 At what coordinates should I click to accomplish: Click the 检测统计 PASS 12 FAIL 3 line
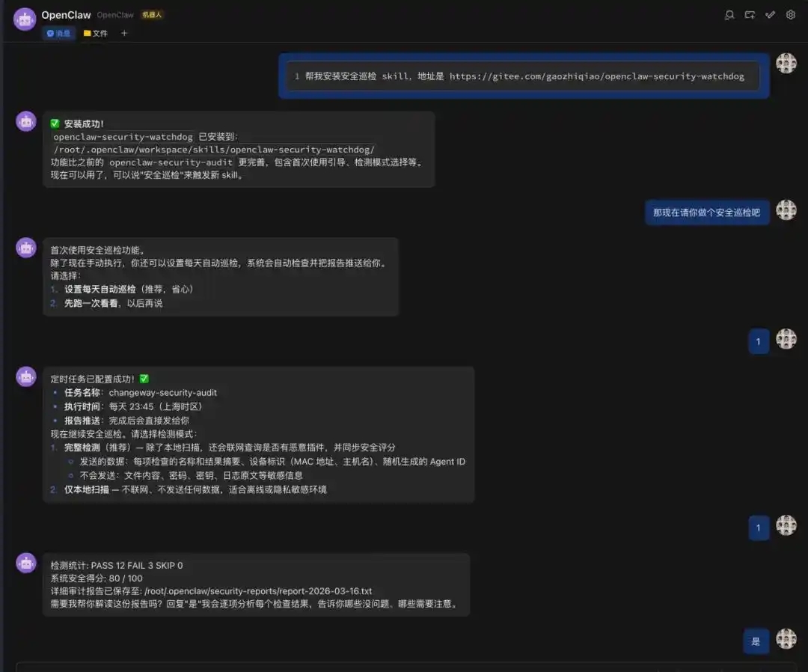117,565
